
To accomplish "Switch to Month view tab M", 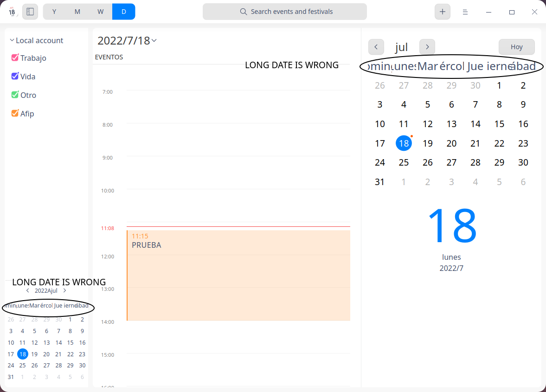I will point(77,12).
